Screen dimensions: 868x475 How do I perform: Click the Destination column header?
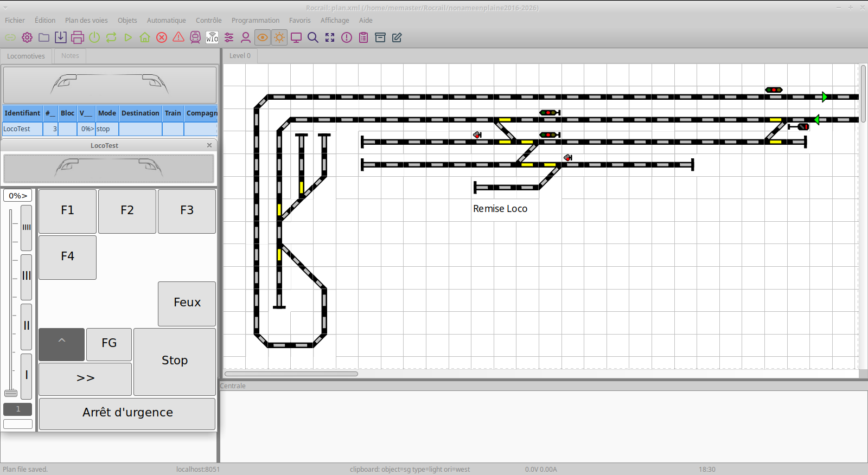141,113
